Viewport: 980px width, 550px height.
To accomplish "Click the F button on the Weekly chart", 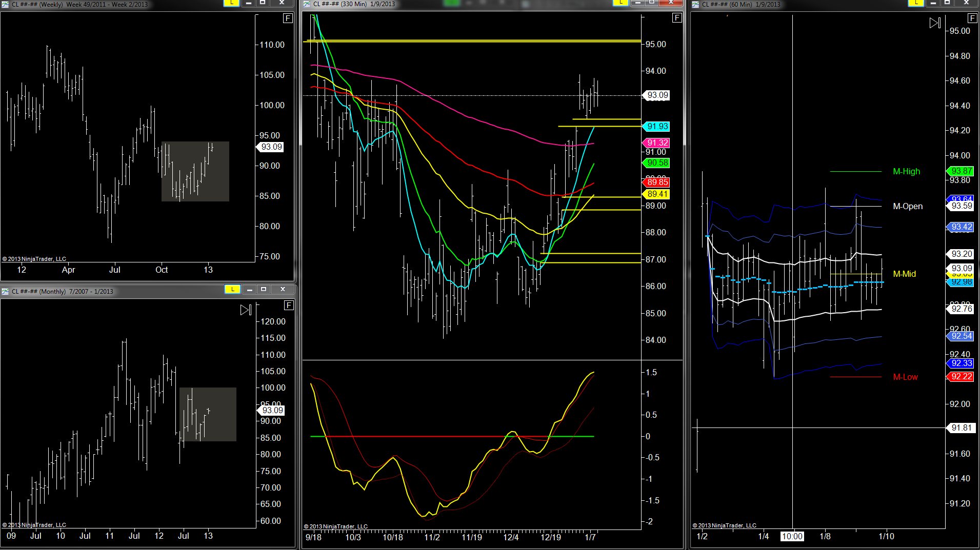I will point(288,18).
